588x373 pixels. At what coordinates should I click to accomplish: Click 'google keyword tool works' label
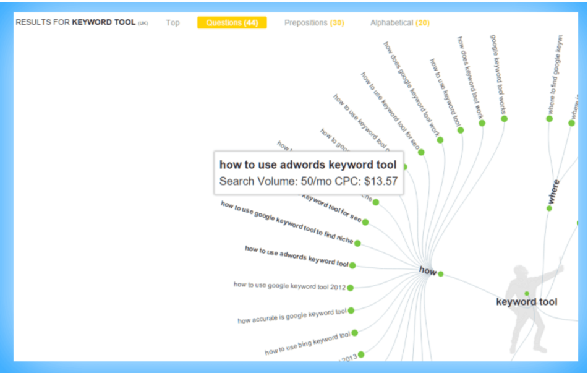click(x=498, y=74)
